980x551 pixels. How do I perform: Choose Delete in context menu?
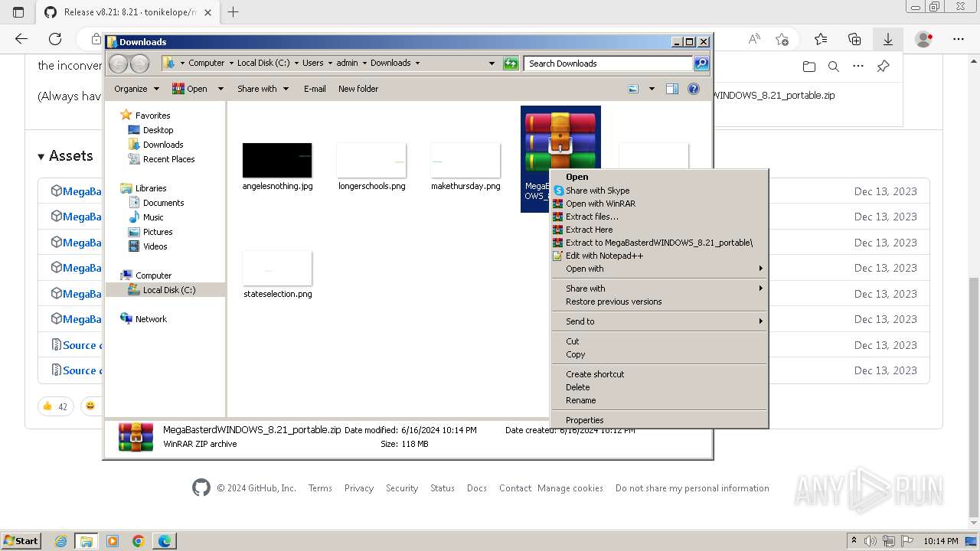(659, 387)
